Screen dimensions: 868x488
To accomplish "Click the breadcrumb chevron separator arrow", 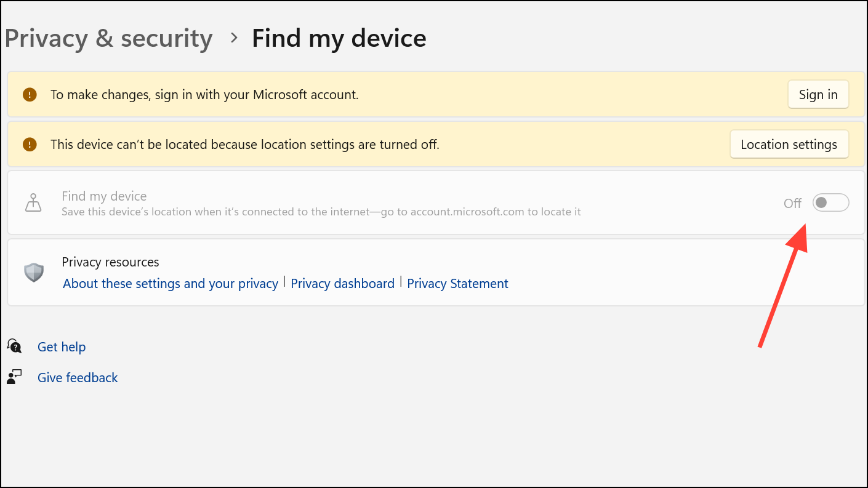I will pos(233,38).
